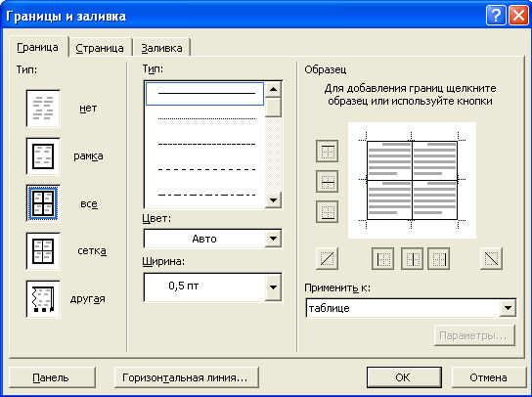Click the table preview sample diagram

[412, 180]
